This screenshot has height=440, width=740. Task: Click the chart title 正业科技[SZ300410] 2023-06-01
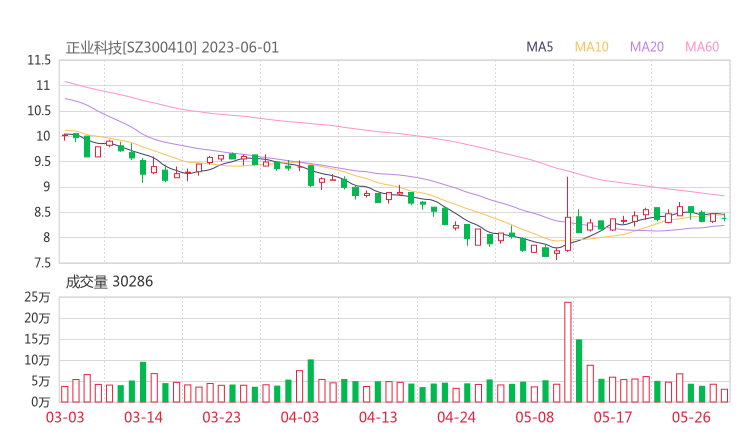tap(172, 48)
